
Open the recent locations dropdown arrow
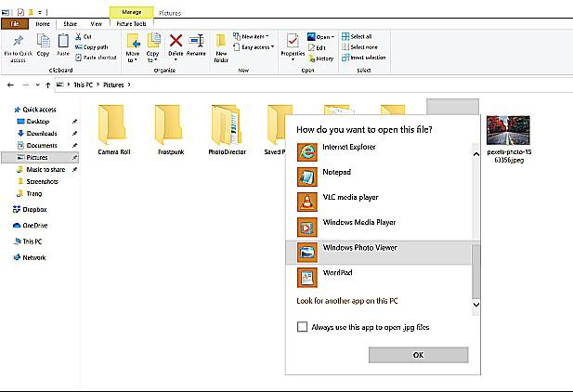click(x=38, y=85)
